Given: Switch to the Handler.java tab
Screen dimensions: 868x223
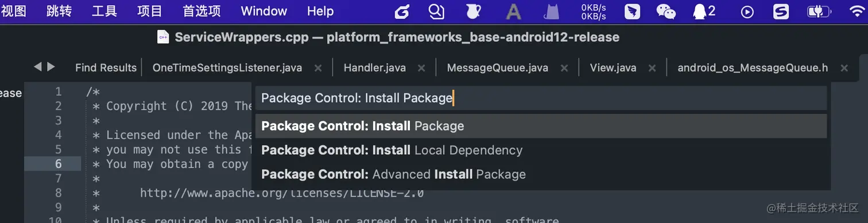Looking at the screenshot, I should point(374,68).
